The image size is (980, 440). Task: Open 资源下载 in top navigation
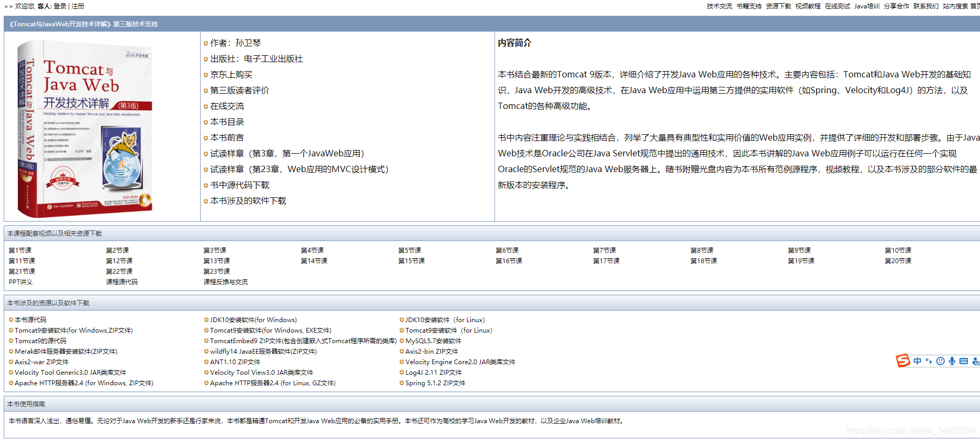pyautogui.click(x=778, y=6)
